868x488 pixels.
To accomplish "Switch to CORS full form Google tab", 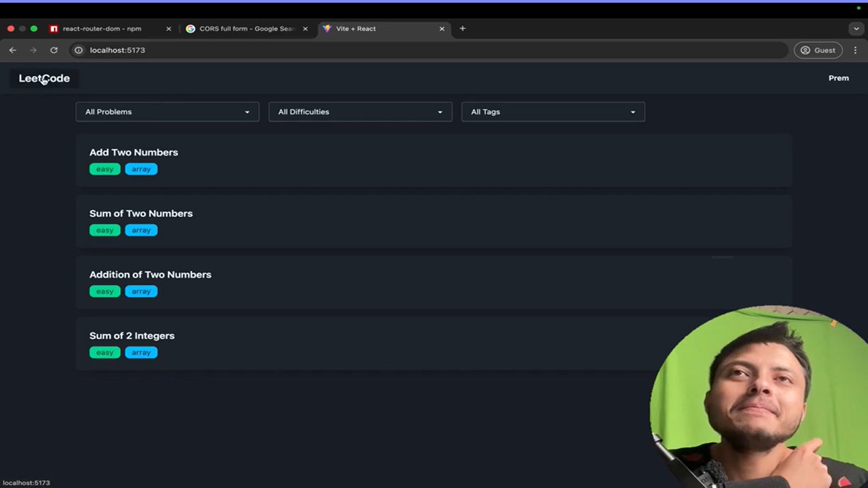I will click(247, 29).
